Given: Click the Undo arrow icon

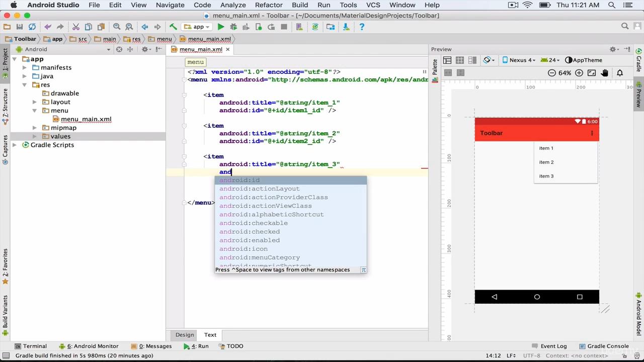Looking at the screenshot, I should point(48,27).
